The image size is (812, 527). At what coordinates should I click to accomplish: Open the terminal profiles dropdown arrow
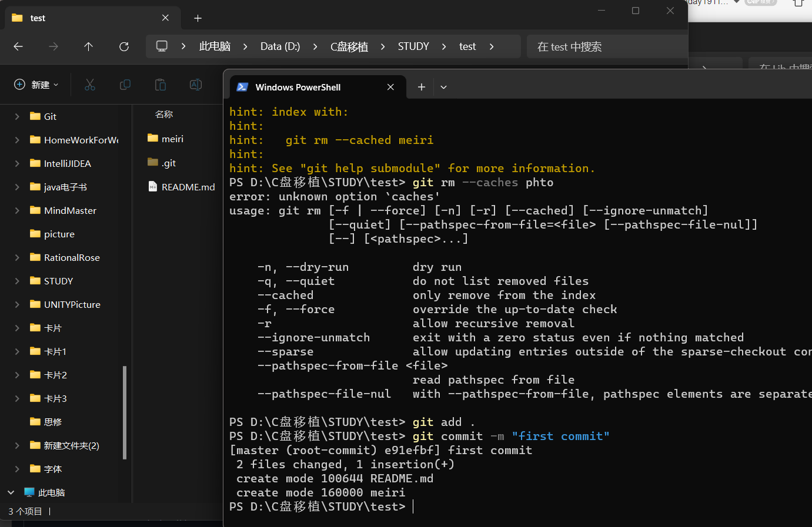tap(444, 87)
